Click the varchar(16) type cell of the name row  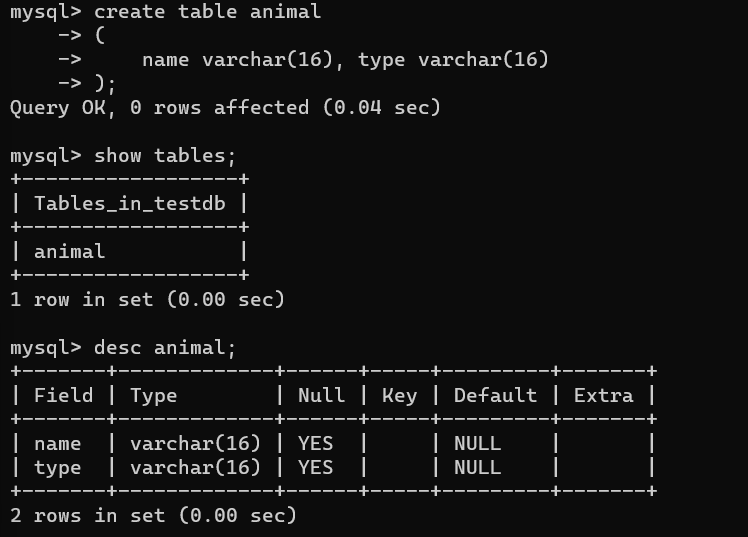pos(196,444)
